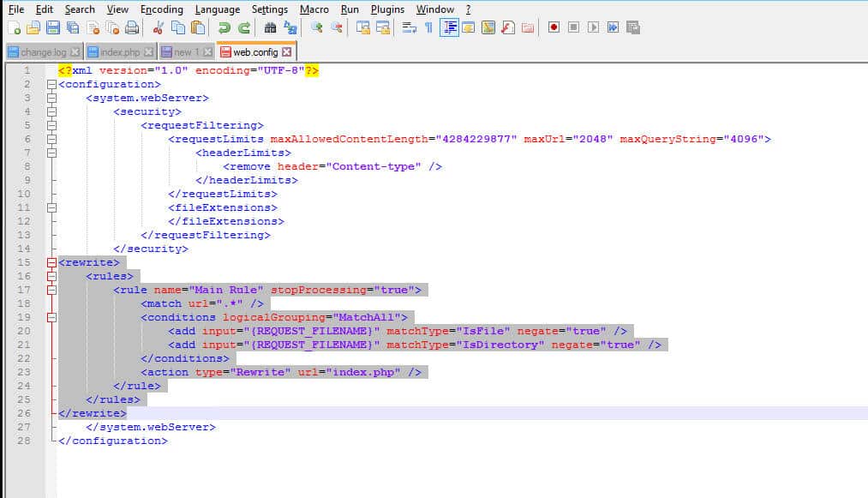Screen dimensions: 868x498
Task: Collapse the configuration node on line 2
Action: [51, 85]
